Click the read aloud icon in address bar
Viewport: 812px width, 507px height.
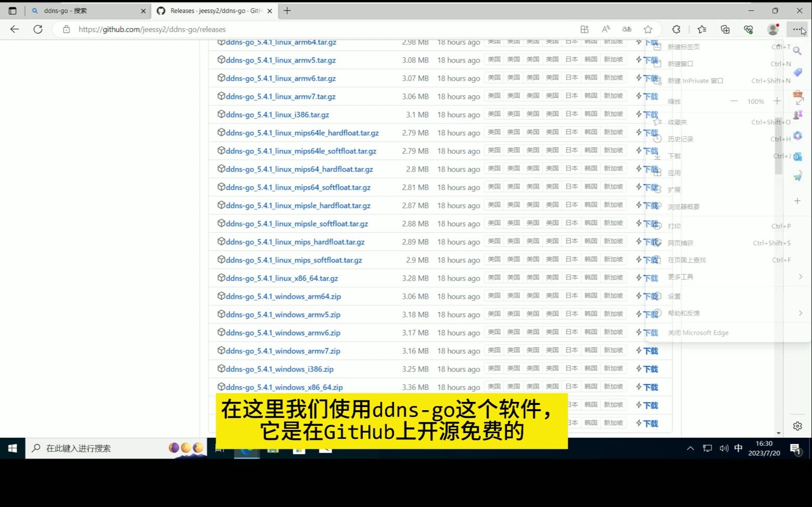(605, 29)
